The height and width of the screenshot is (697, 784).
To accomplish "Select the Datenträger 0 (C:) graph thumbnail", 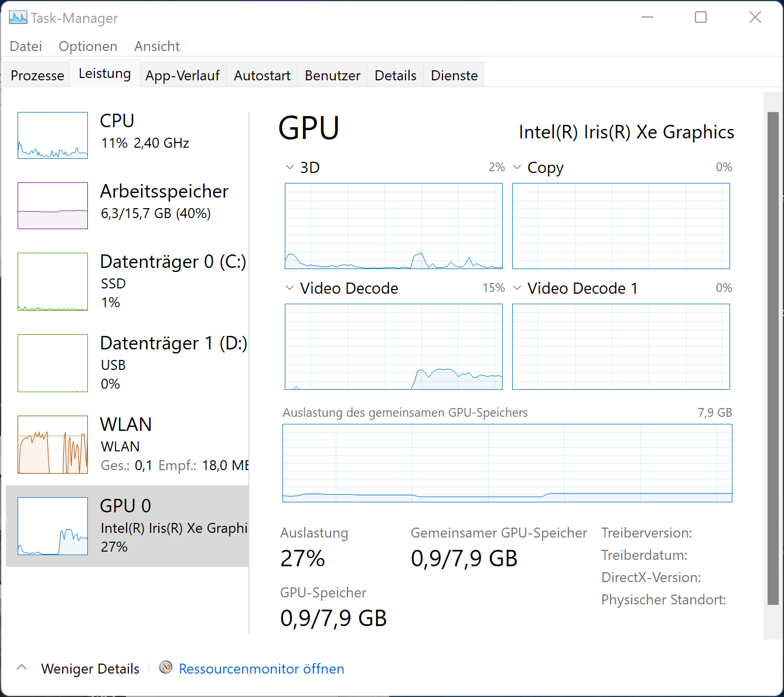I will coord(53,281).
